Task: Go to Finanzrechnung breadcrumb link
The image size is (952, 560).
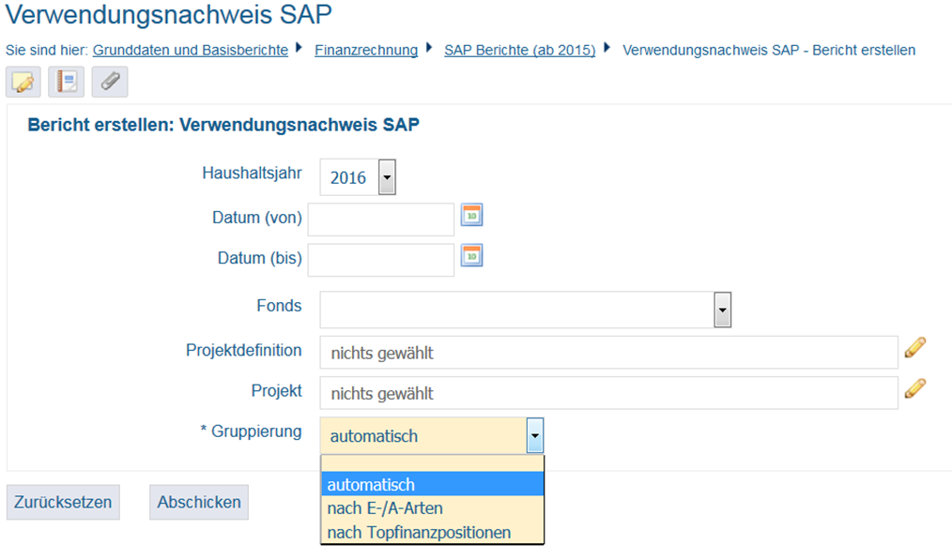Action: (366, 51)
